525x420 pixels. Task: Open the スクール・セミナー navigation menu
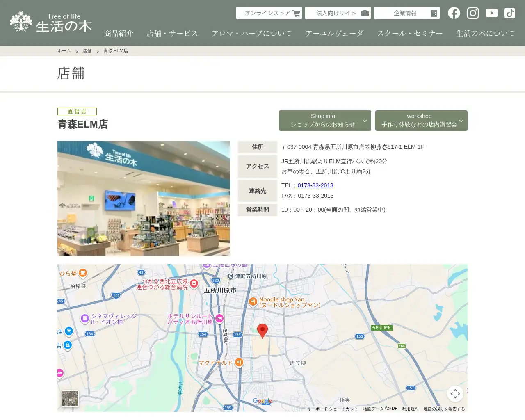coord(410,33)
